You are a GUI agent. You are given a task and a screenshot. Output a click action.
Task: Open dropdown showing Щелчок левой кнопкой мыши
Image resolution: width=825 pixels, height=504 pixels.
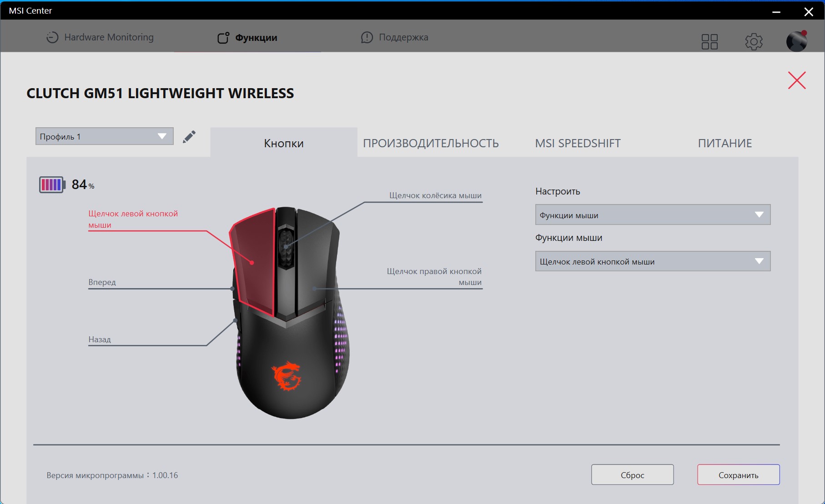[x=653, y=261]
